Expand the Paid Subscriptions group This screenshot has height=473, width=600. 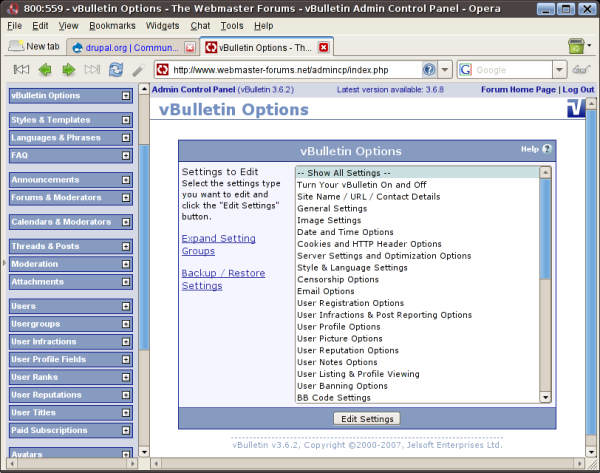click(126, 431)
